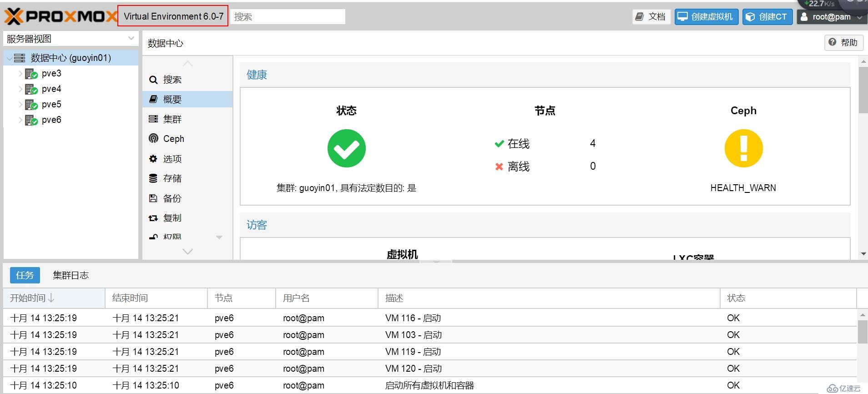Click the question mark help icon
The image size is (868, 394).
tap(832, 42)
